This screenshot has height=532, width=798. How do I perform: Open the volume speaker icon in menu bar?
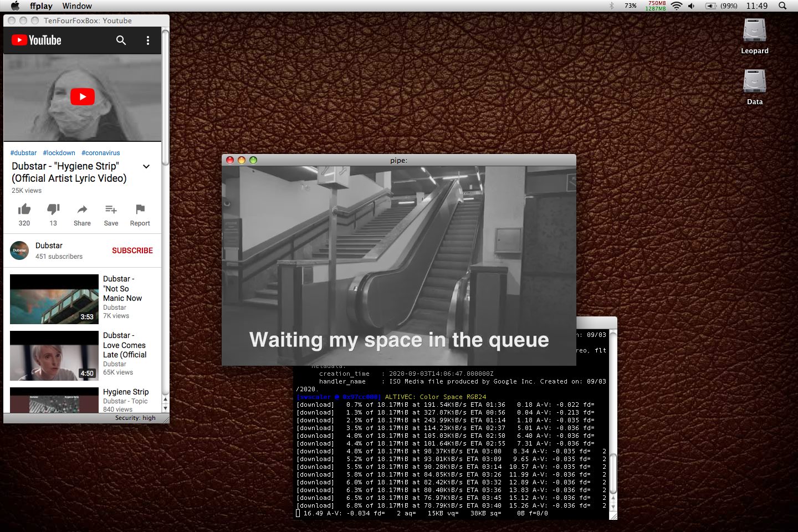[691, 6]
